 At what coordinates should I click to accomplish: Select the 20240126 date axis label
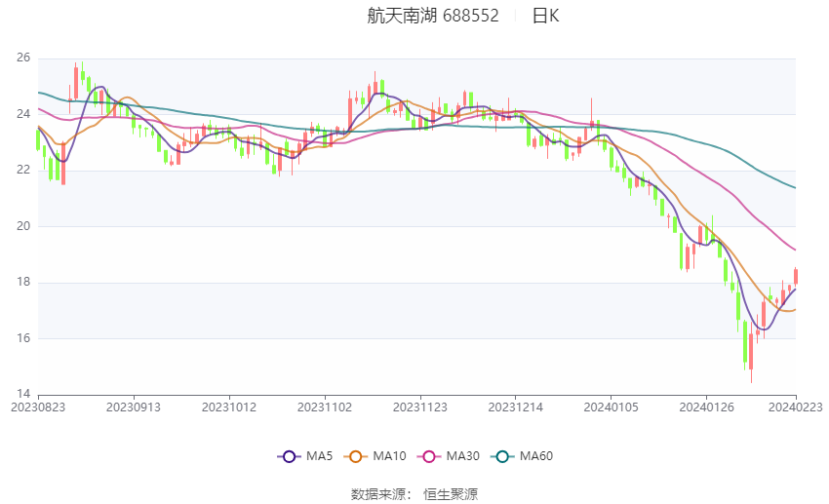tap(706, 407)
